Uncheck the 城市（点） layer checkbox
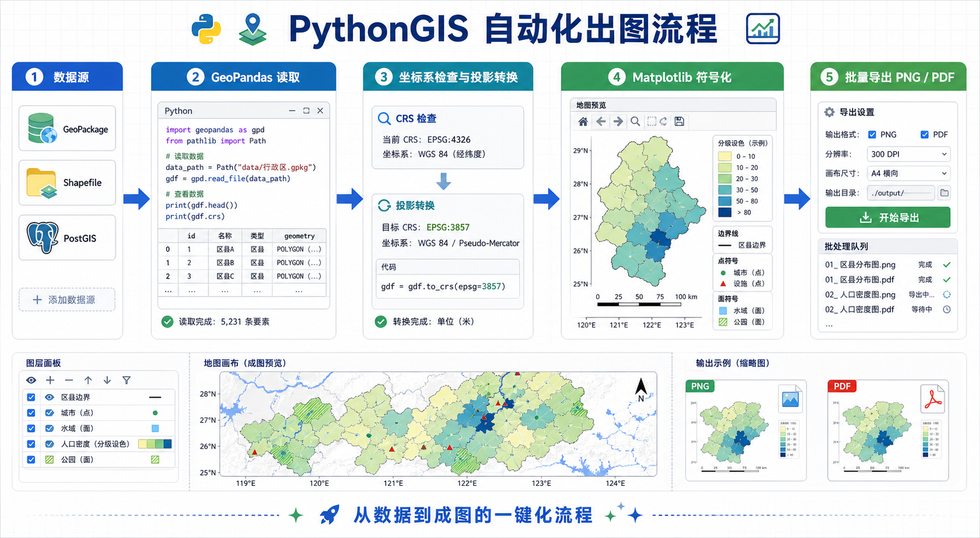980x538 pixels. [31, 413]
